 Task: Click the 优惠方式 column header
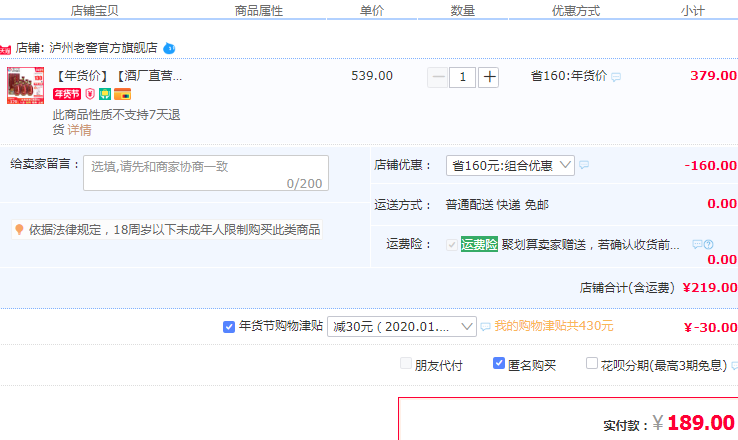[576, 10]
